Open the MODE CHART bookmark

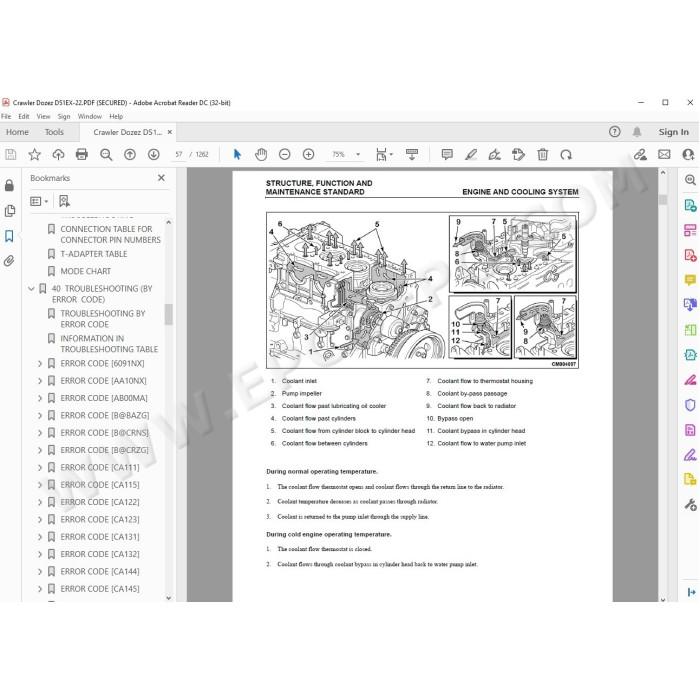point(85,271)
